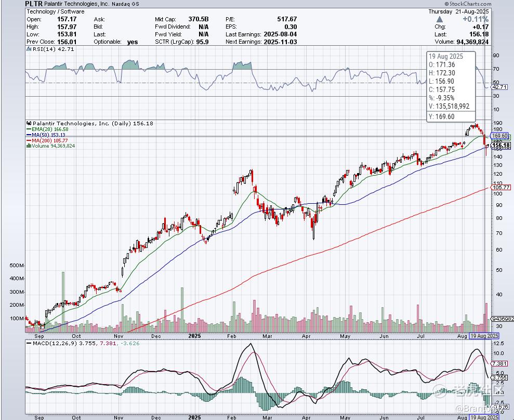
Task: Click the '19 Aug 2025' title in the tooltip box
Action: 446,56
